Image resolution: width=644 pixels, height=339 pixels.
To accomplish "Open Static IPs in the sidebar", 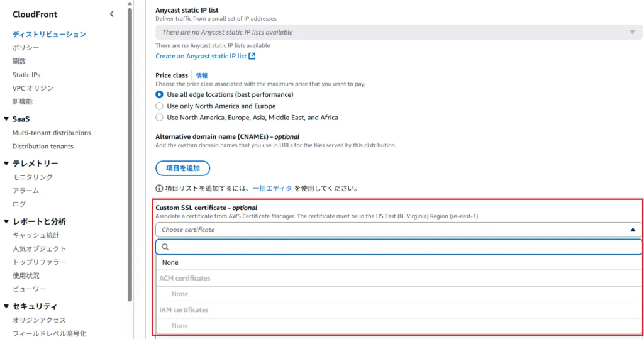I will click(26, 75).
